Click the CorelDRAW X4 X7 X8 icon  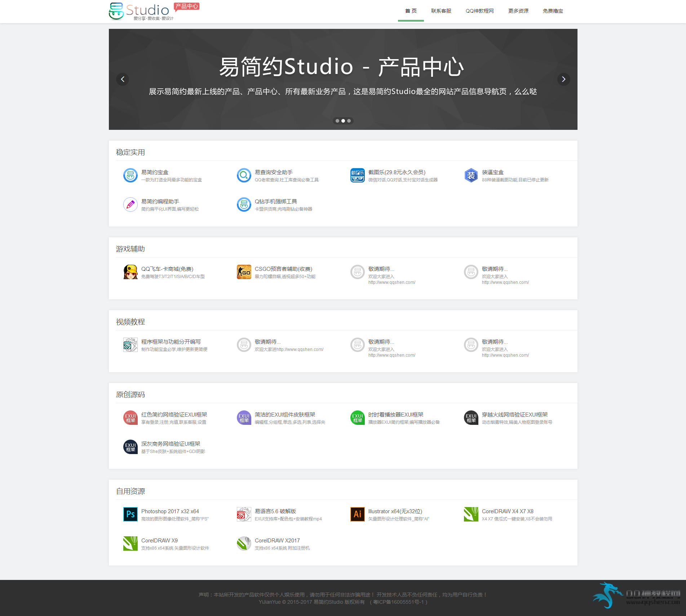(471, 515)
